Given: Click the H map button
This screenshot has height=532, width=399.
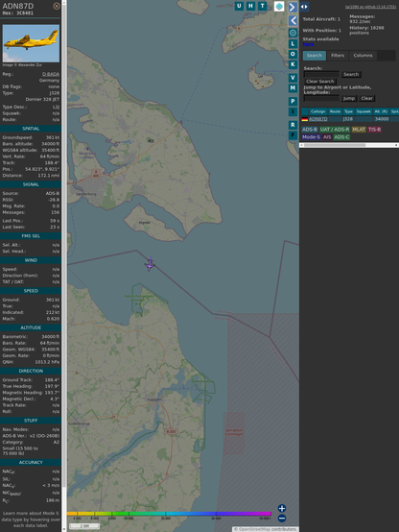Looking at the screenshot, I should click(x=250, y=6).
